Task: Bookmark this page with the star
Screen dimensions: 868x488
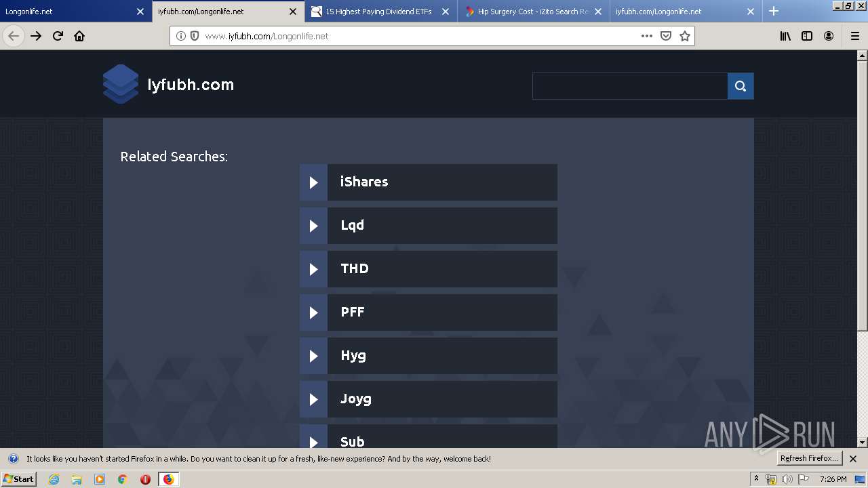Action: tap(685, 36)
